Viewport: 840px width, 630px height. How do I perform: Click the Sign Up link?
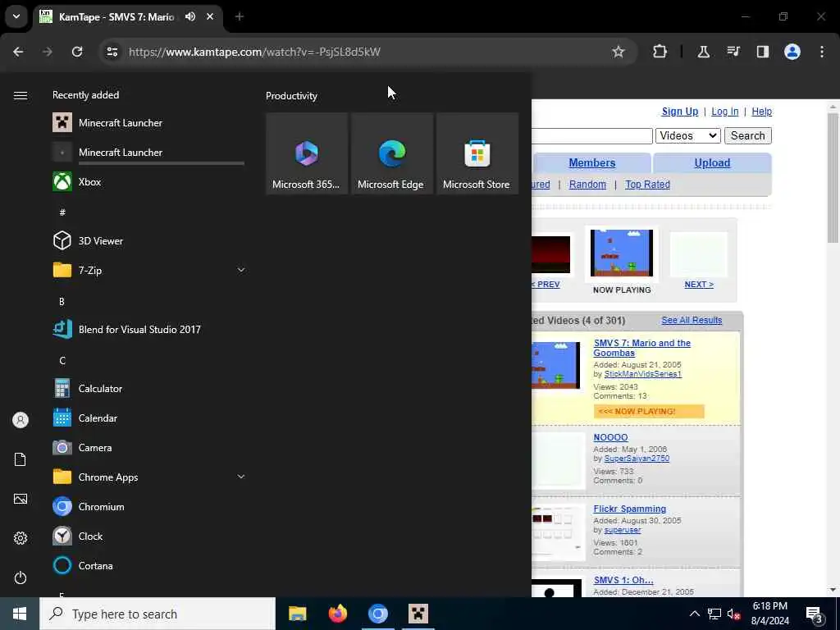point(680,112)
